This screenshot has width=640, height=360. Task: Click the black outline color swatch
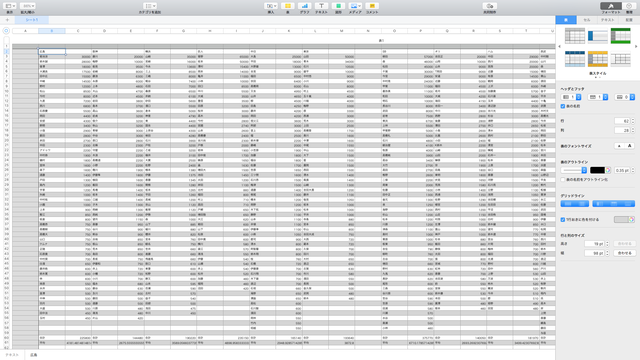597,170
